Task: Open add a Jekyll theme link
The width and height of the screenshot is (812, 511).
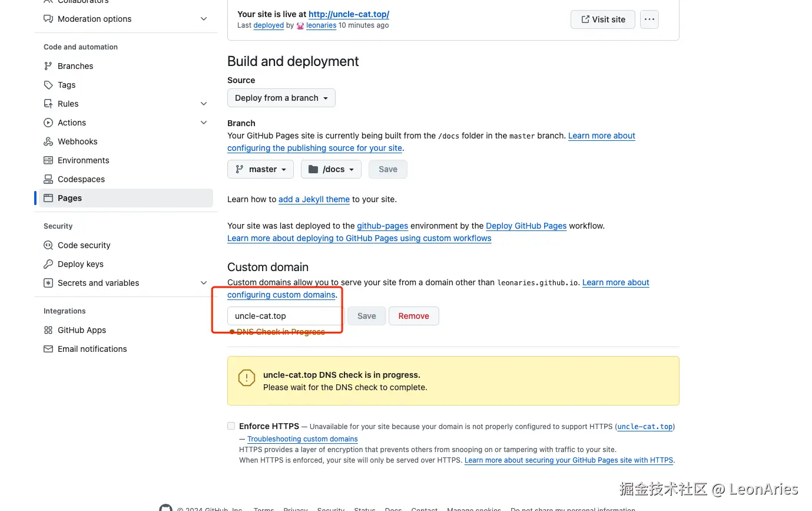Action: [x=314, y=199]
